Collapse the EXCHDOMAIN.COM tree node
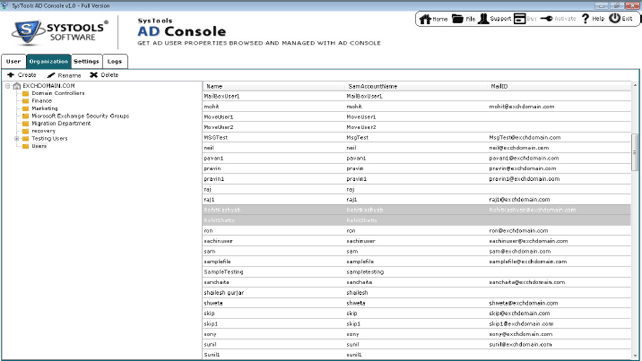Viewport: 642px width, 361px height. pyautogui.click(x=8, y=86)
